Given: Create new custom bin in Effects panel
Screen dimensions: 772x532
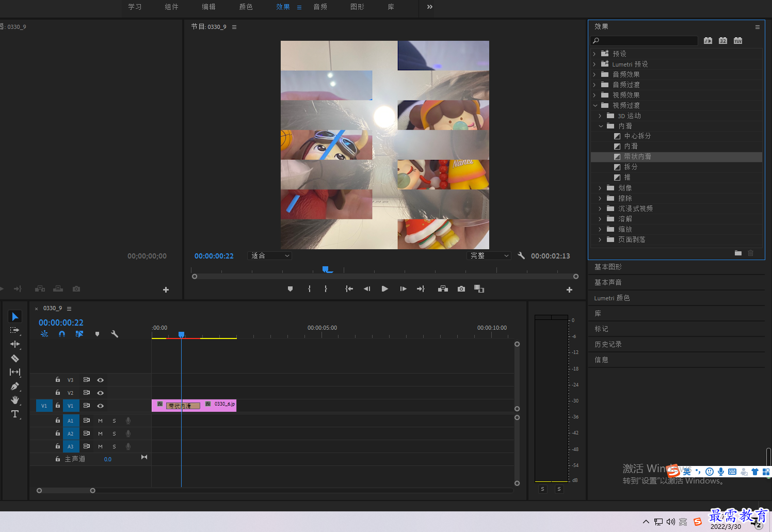Looking at the screenshot, I should click(x=738, y=253).
